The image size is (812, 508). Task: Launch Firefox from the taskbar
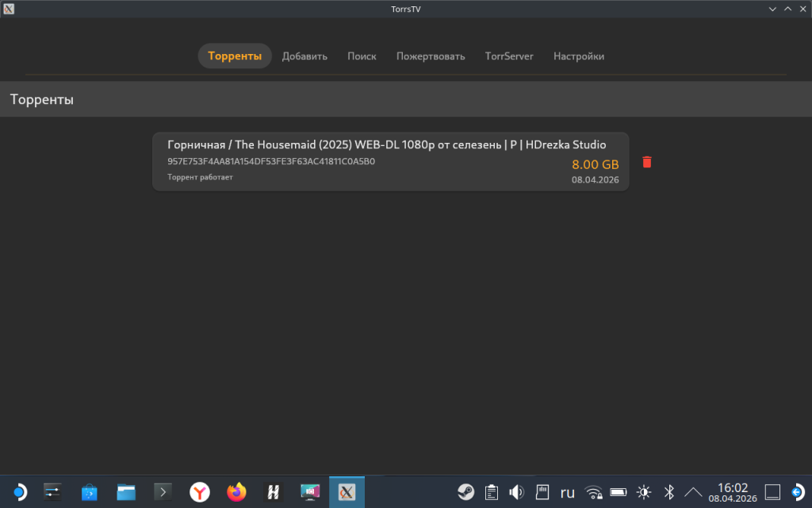click(x=236, y=492)
